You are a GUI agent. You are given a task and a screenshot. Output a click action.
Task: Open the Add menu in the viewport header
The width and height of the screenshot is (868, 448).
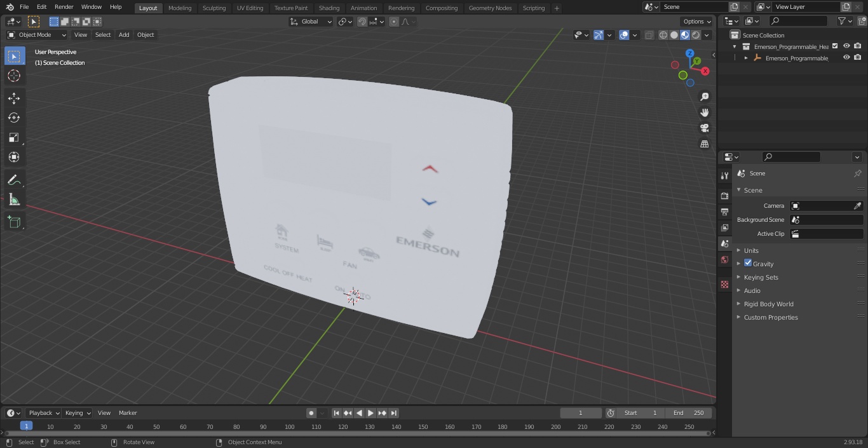124,35
